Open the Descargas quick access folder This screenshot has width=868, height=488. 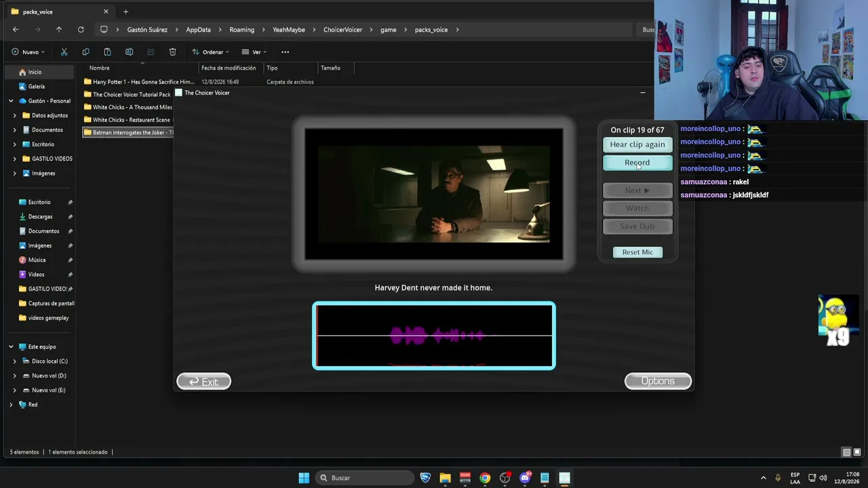click(40, 217)
